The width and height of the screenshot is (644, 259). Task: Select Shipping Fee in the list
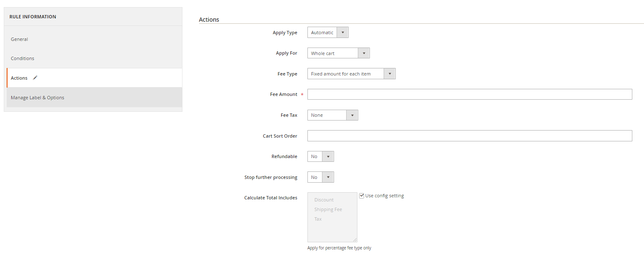(328, 209)
